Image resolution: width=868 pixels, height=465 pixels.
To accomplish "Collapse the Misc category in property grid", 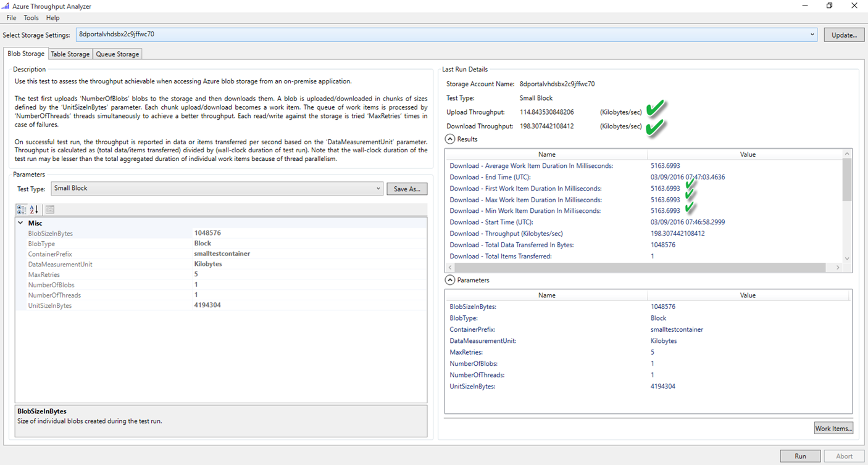I will [20, 223].
